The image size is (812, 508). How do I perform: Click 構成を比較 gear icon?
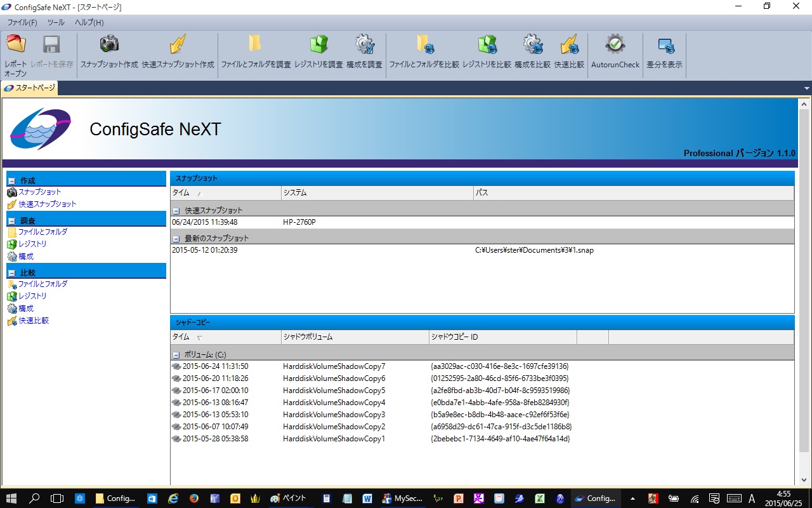pos(532,44)
